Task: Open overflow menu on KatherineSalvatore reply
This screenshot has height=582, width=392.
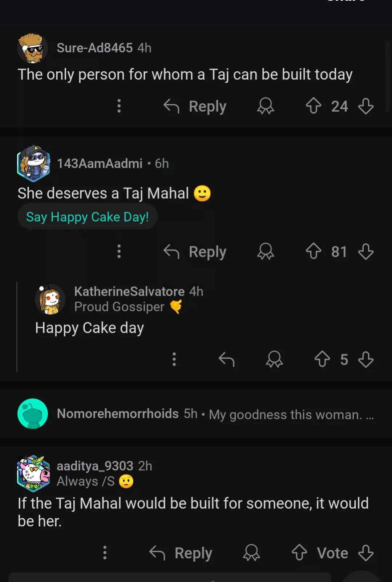Action: point(174,359)
